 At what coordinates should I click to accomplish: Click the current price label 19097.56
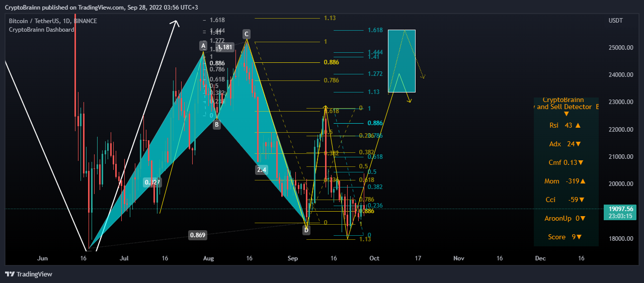click(x=620, y=209)
